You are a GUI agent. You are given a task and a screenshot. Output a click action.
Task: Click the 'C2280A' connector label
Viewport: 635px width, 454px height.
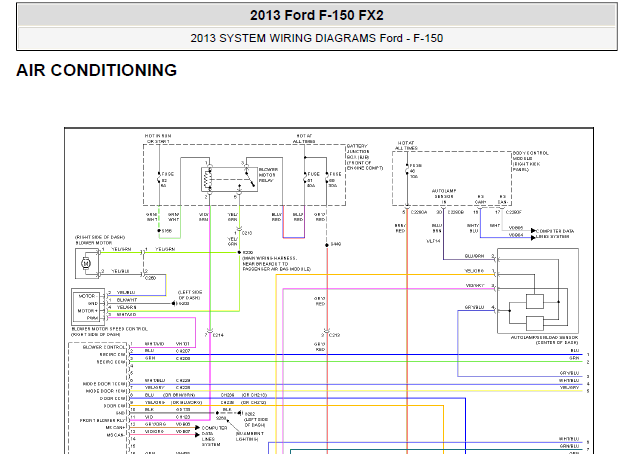click(x=419, y=212)
